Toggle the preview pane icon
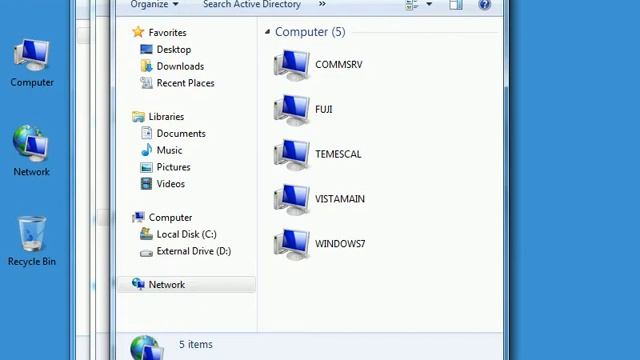The width and height of the screenshot is (640, 360). [x=456, y=4]
